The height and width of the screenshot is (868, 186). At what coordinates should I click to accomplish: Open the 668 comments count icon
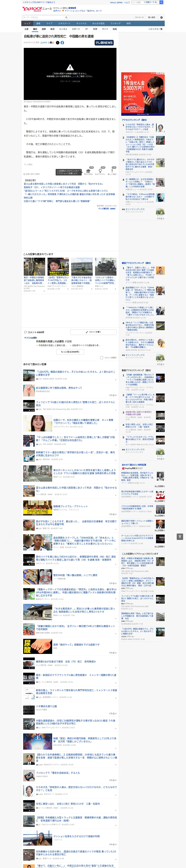44,43
